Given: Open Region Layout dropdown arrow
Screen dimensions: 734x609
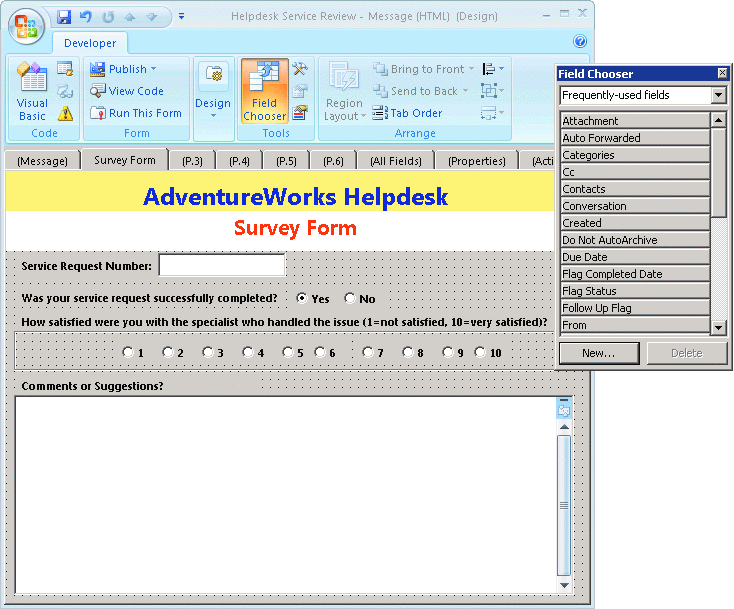Looking at the screenshot, I should 363,116.
